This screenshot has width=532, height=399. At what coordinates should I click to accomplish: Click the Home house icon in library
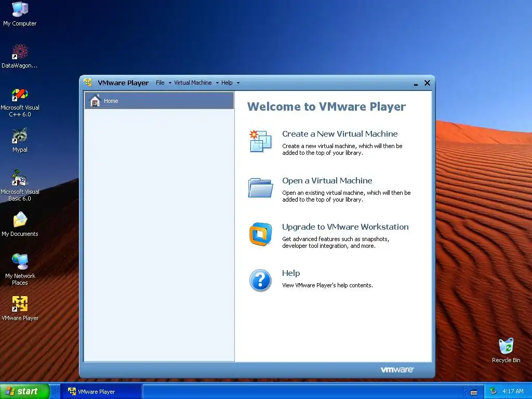95,100
